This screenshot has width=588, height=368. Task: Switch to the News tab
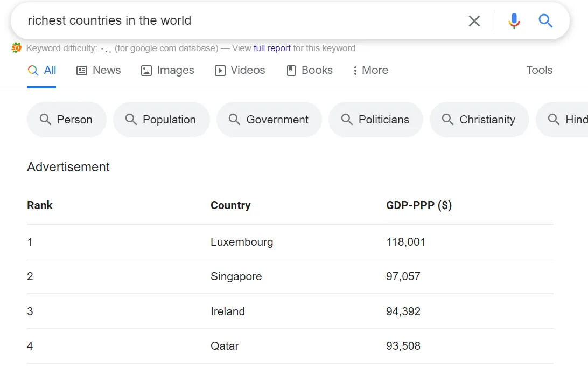click(99, 71)
